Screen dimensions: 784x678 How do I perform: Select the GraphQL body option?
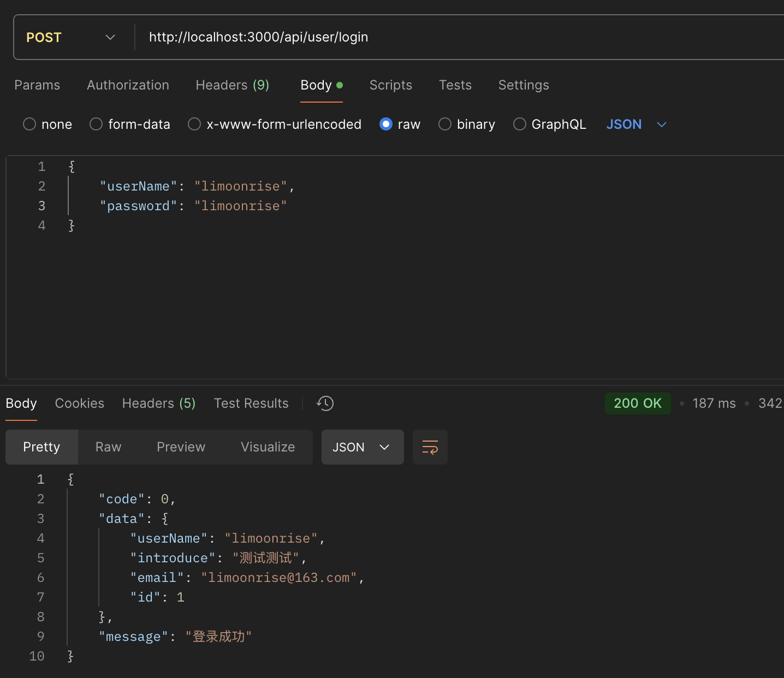tap(520, 124)
